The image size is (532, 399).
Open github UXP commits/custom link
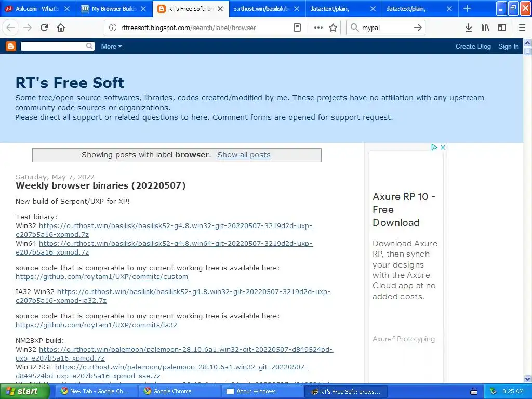click(102, 277)
